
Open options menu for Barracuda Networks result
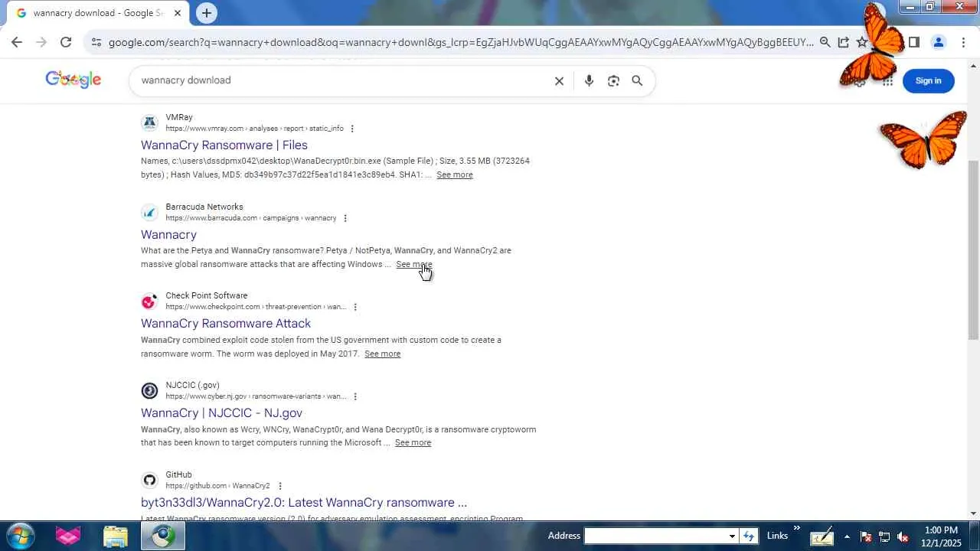345,218
